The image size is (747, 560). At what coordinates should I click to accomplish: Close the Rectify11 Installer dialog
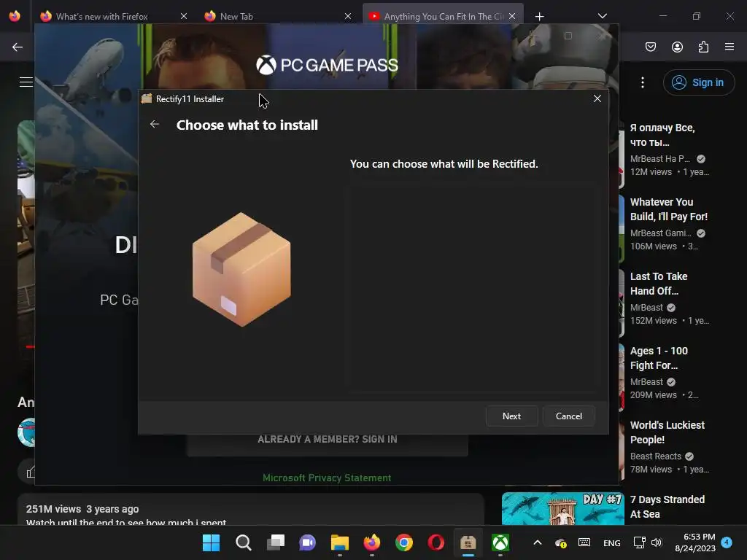pyautogui.click(x=597, y=98)
